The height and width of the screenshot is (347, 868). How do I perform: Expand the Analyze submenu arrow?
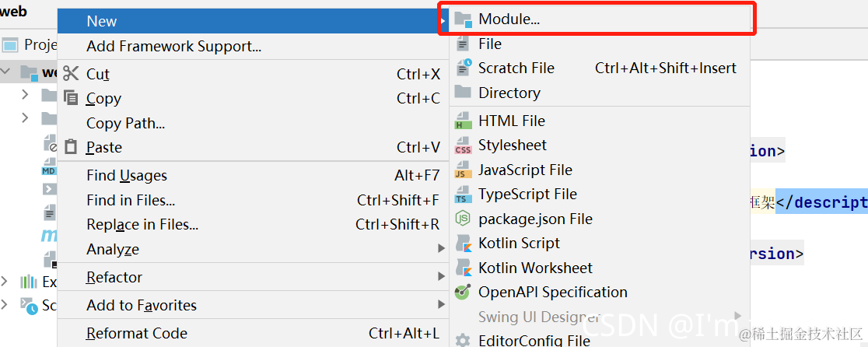(441, 248)
